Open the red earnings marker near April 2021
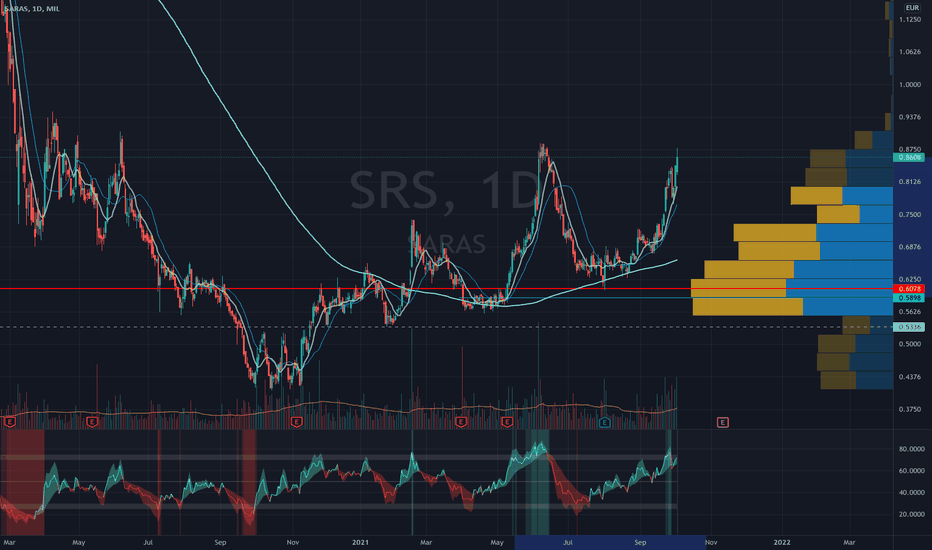The image size is (932, 550). 461,422
